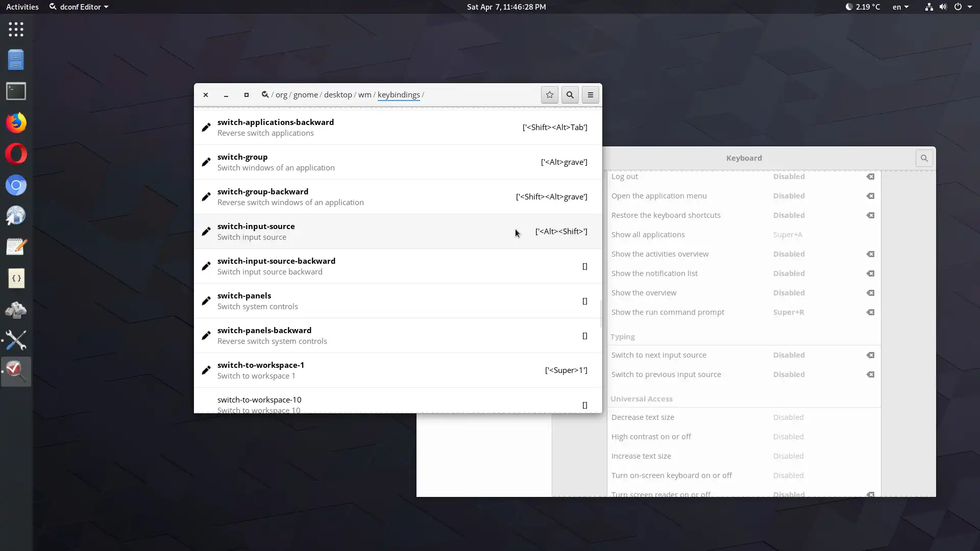Open search in dconf Editor header
Screen dimensions: 980x551
pyautogui.click(x=570, y=95)
